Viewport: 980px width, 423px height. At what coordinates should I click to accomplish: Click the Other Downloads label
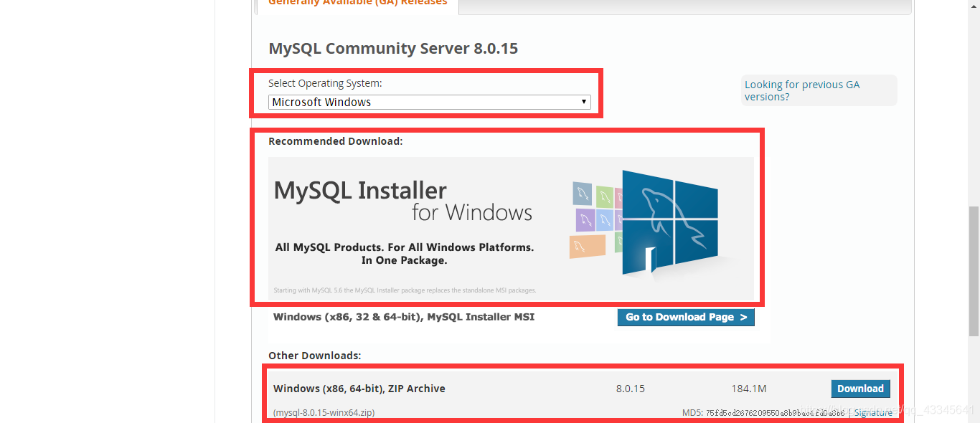click(x=315, y=356)
